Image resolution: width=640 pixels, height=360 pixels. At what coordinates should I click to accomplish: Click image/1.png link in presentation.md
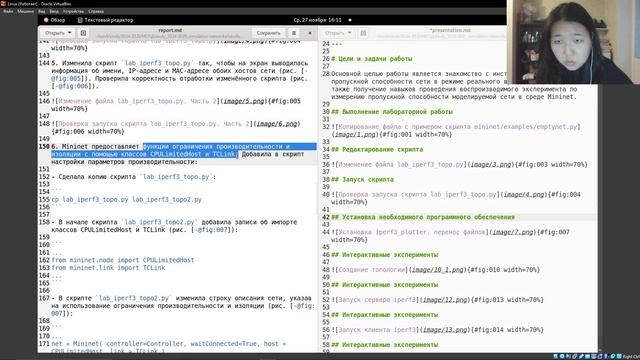[355, 134]
